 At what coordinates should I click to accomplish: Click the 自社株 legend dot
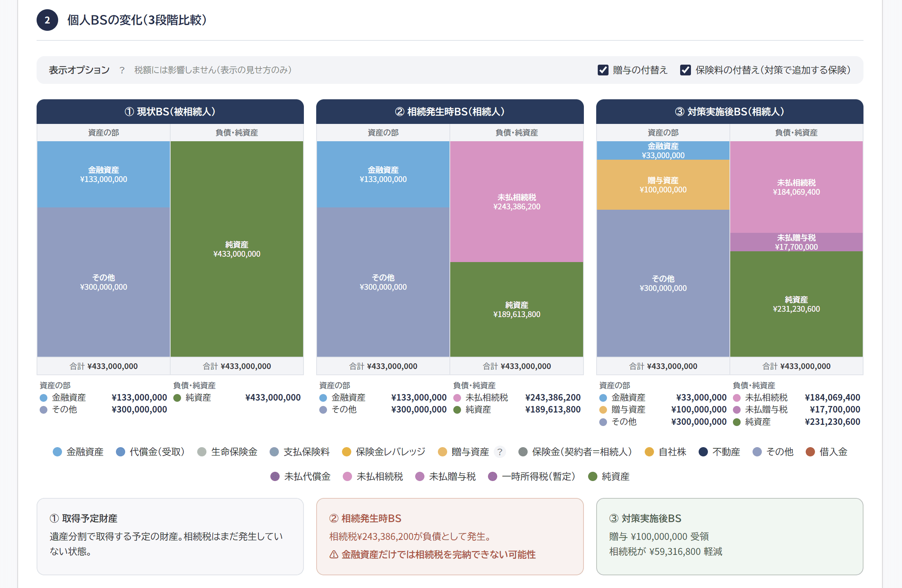(649, 452)
